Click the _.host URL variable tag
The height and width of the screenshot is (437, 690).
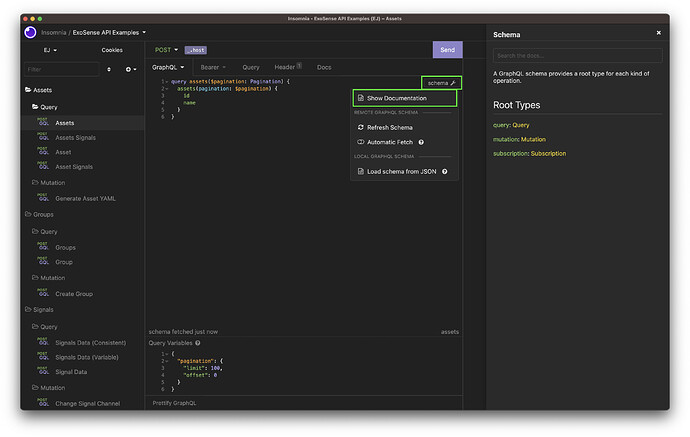(x=196, y=50)
